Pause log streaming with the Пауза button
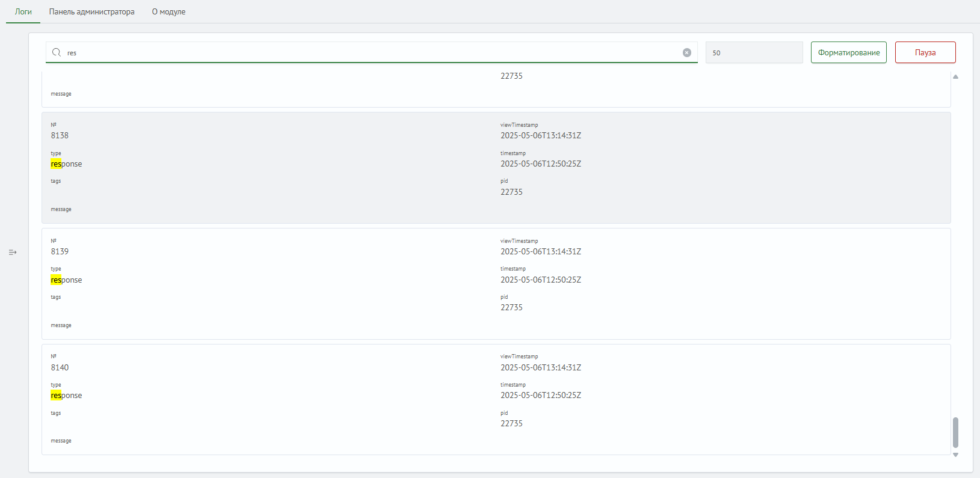This screenshot has height=478, width=980. point(925,53)
